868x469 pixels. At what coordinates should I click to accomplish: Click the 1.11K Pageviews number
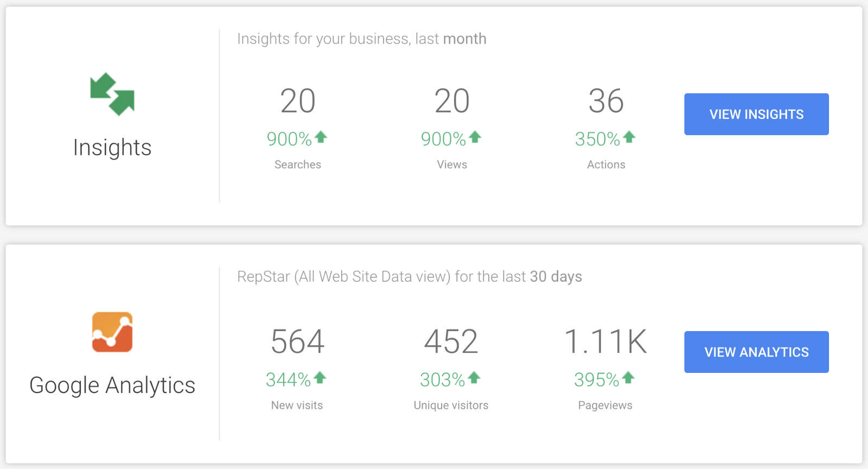point(605,341)
